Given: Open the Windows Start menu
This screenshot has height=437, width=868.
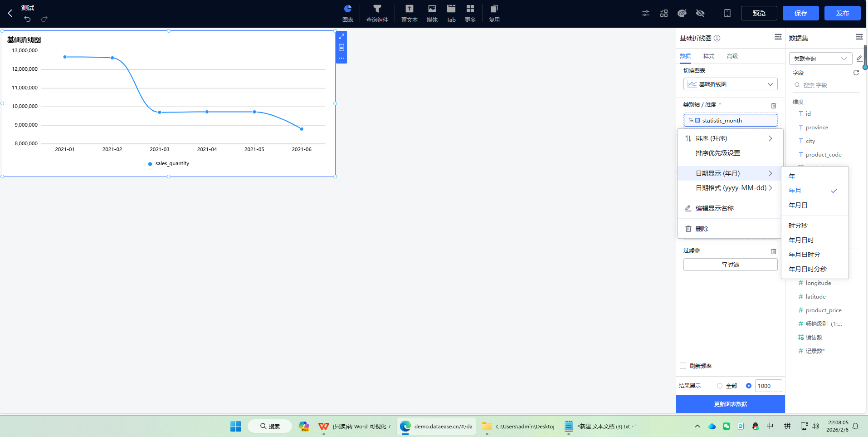Looking at the screenshot, I should [235, 426].
